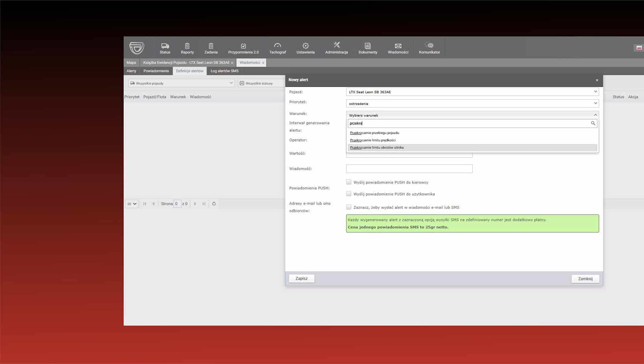This screenshot has width=644, height=364.
Task: Check PUSH notification do użytkownika
Action: 349,194
